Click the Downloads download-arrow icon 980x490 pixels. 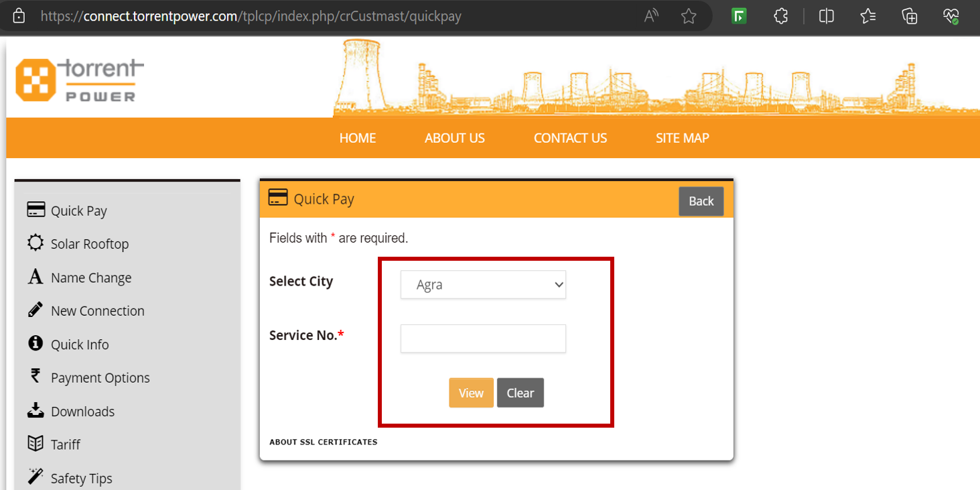click(35, 410)
